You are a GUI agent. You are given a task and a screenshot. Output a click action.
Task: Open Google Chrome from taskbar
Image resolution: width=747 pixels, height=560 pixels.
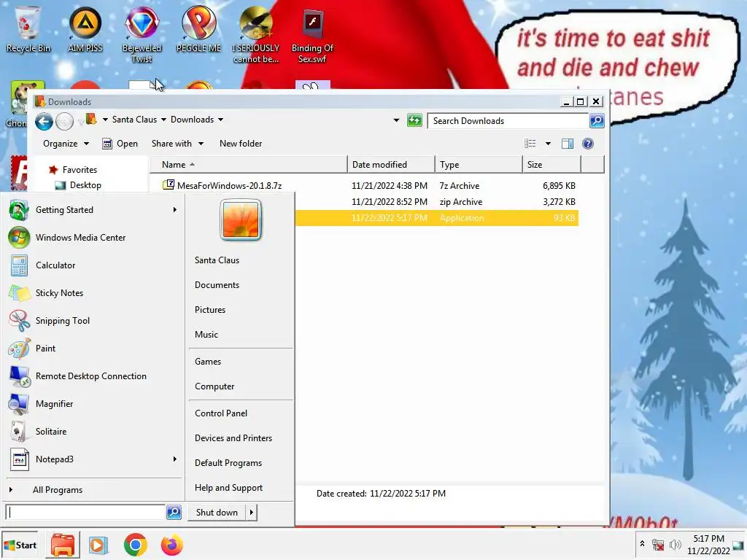[135, 545]
